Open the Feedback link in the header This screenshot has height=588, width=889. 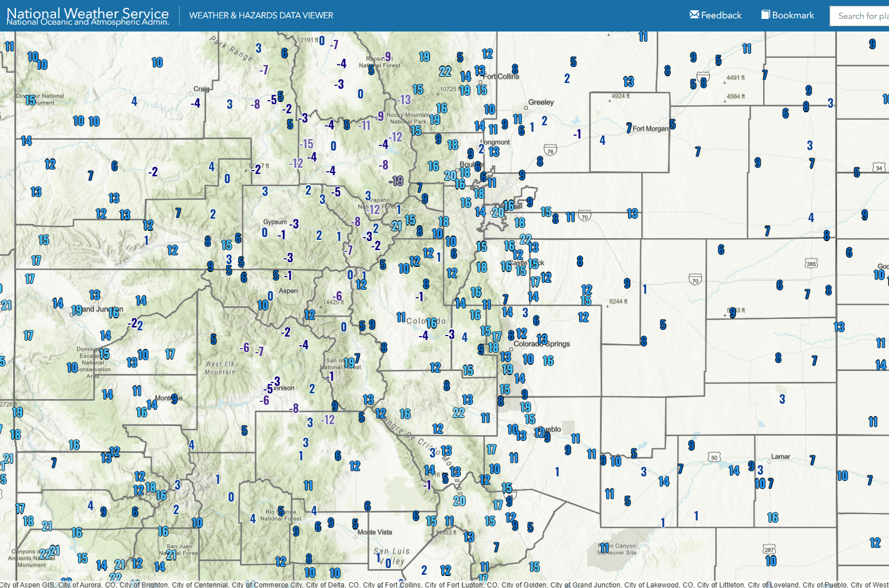tap(721, 15)
